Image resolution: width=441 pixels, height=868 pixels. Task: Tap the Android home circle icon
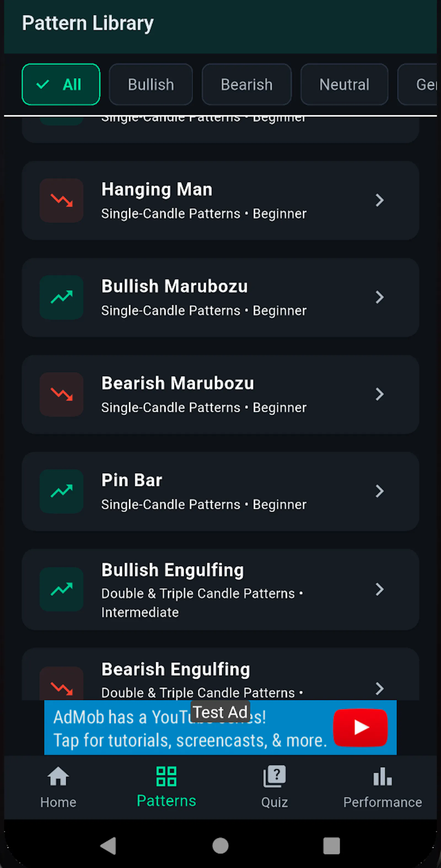tap(220, 845)
